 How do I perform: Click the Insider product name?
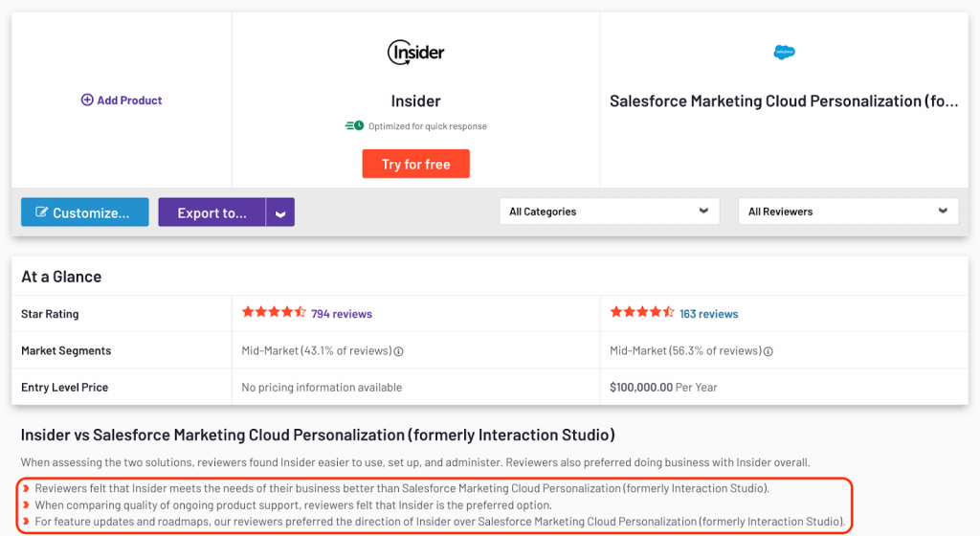pyautogui.click(x=415, y=100)
